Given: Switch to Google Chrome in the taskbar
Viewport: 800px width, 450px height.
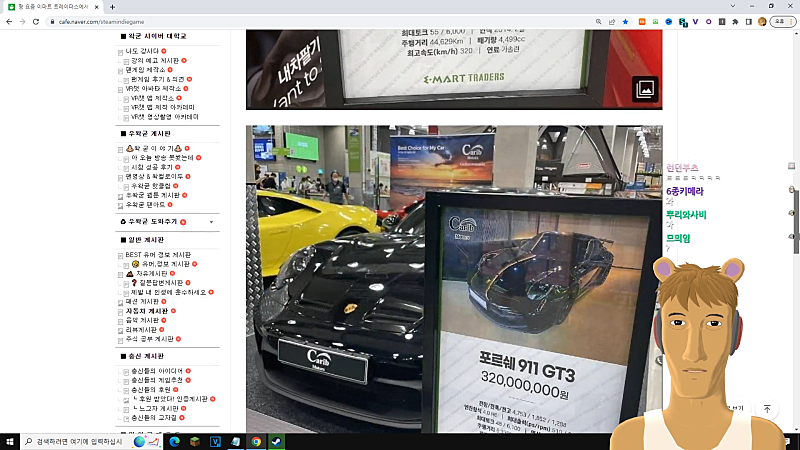Looking at the screenshot, I should tap(256, 441).
